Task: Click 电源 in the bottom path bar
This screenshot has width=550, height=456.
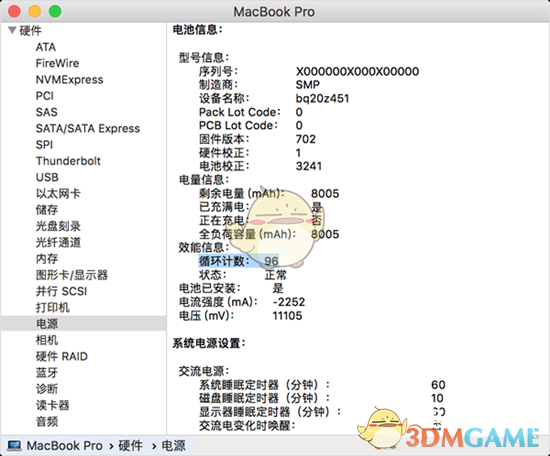Action: [173, 445]
